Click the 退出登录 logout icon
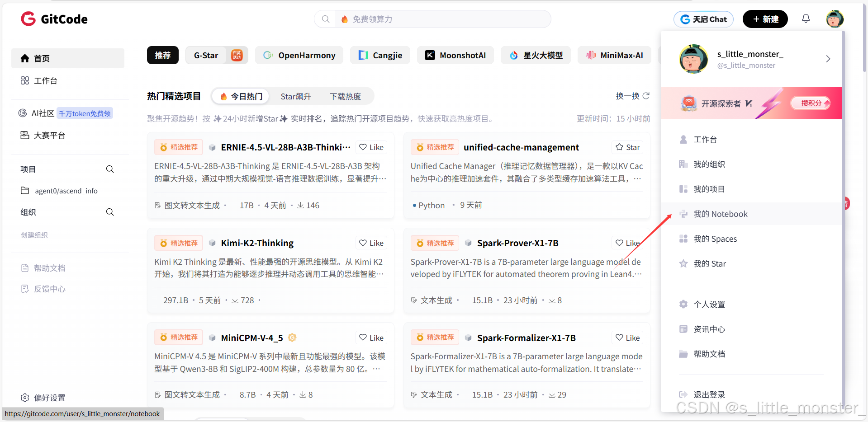The width and height of the screenshot is (868, 422). coord(683,394)
